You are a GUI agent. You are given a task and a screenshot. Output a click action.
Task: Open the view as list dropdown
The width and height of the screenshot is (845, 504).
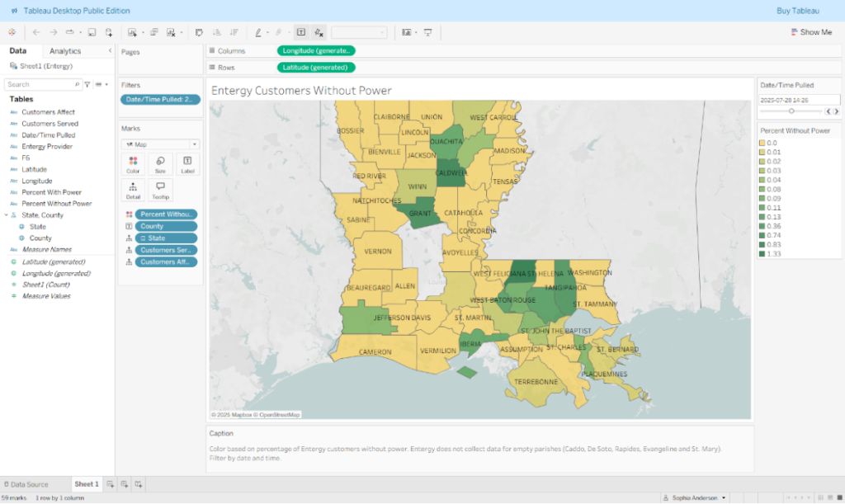click(101, 84)
